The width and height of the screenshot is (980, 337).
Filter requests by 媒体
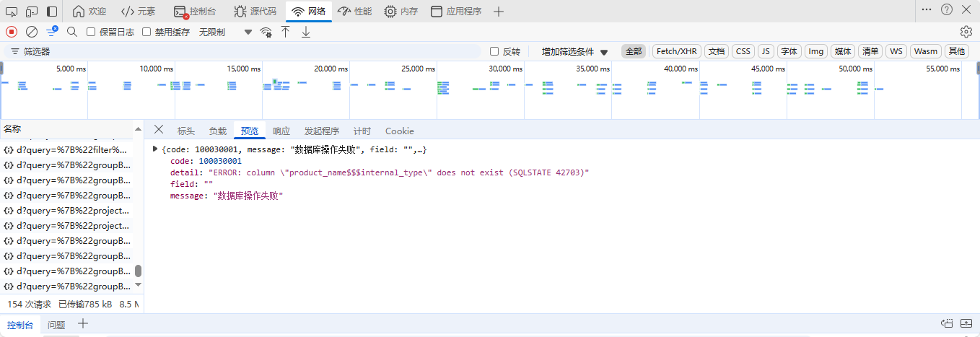[843, 51]
